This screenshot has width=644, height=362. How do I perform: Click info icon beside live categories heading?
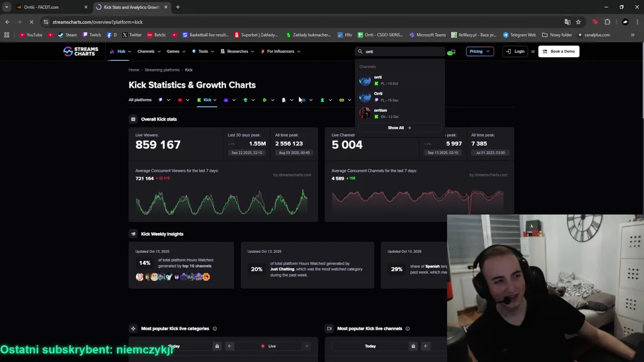pos(214,329)
